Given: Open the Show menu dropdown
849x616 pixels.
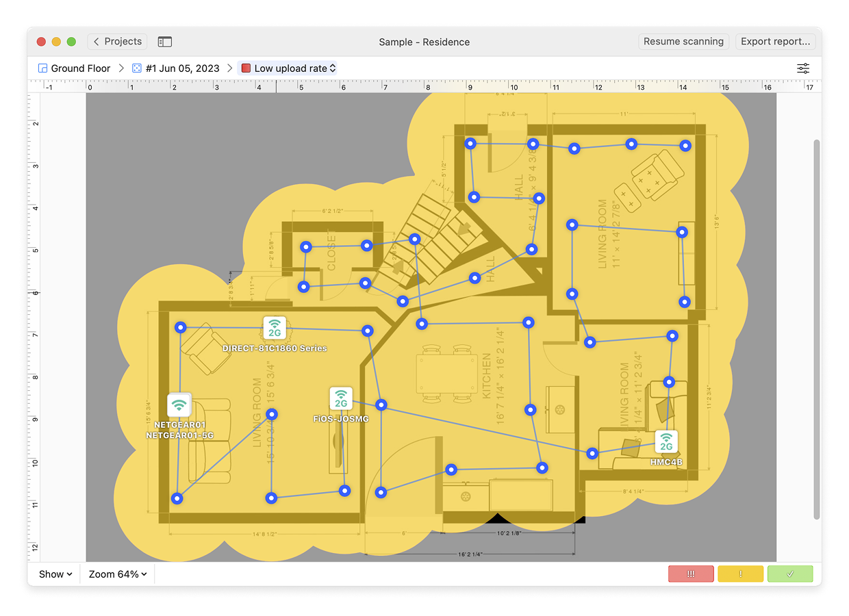Looking at the screenshot, I should [55, 574].
